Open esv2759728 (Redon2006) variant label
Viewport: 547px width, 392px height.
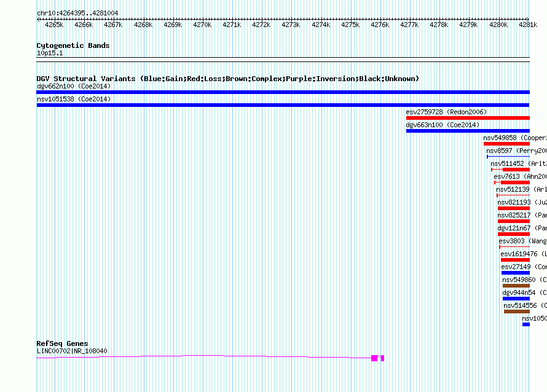(x=446, y=112)
